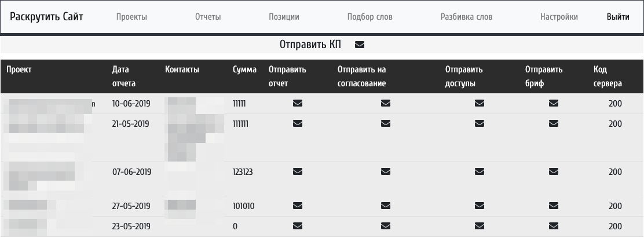644x238 pixels.
Task: Send brief envelope for the 21-05-2019 row
Action: click(554, 123)
